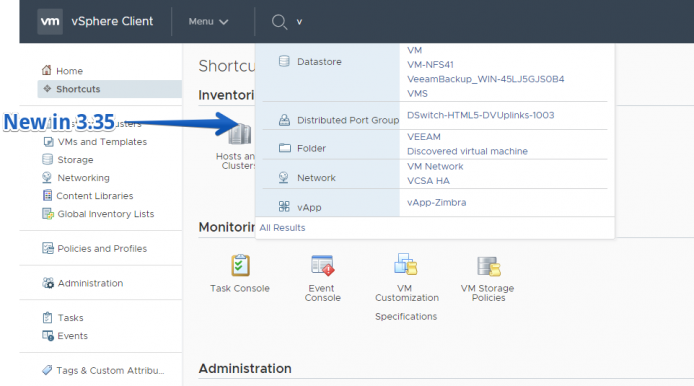Open Global Inventory Lists
This screenshot has width=694, height=386.
[x=106, y=214]
